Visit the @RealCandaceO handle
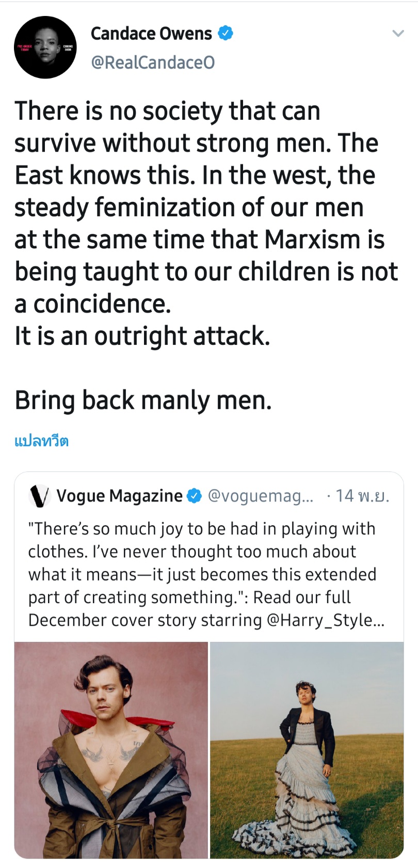 pos(153,62)
